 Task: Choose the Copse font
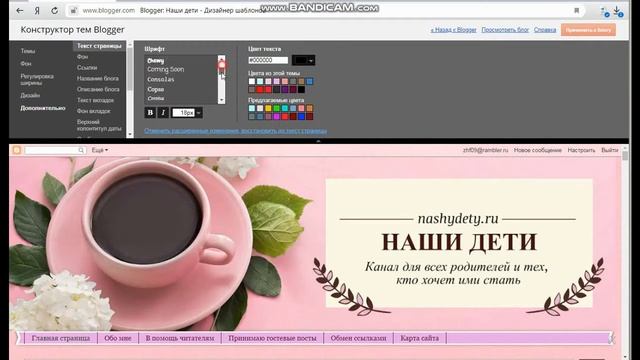[156, 89]
